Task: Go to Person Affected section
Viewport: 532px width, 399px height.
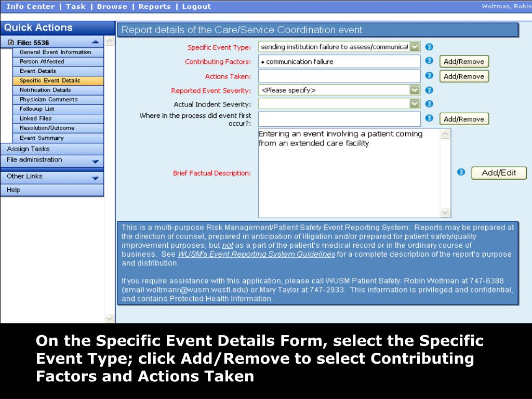Action: click(x=58, y=61)
